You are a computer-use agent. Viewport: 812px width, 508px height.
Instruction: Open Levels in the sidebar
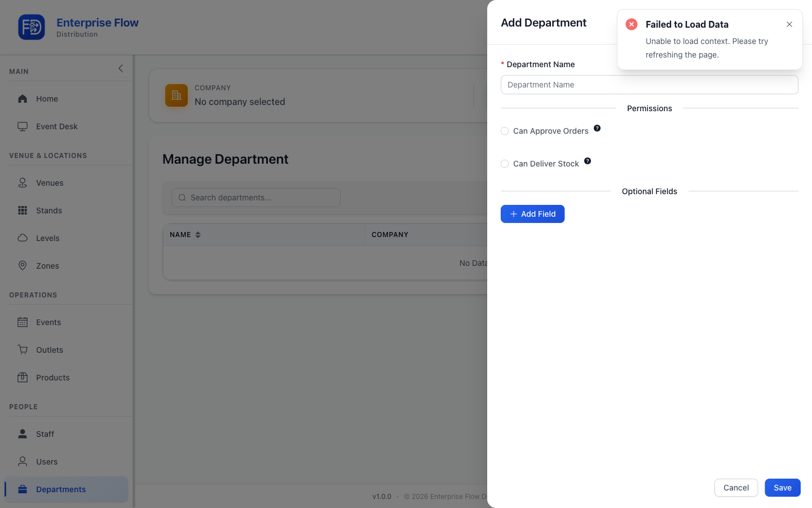(x=67, y=238)
